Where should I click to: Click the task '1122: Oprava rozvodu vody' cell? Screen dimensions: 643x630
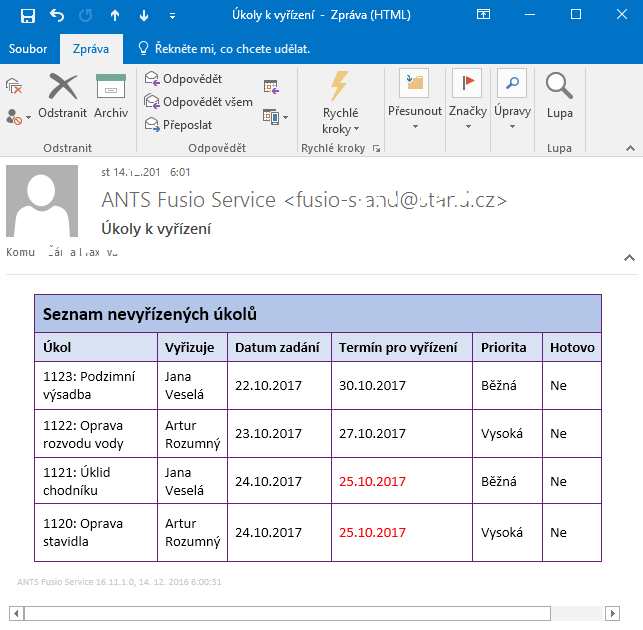click(96, 434)
